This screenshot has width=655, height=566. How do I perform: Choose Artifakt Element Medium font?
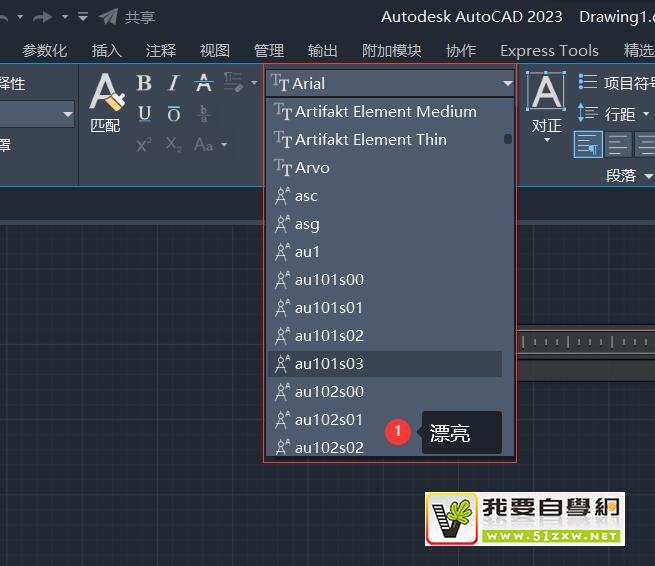pos(385,112)
